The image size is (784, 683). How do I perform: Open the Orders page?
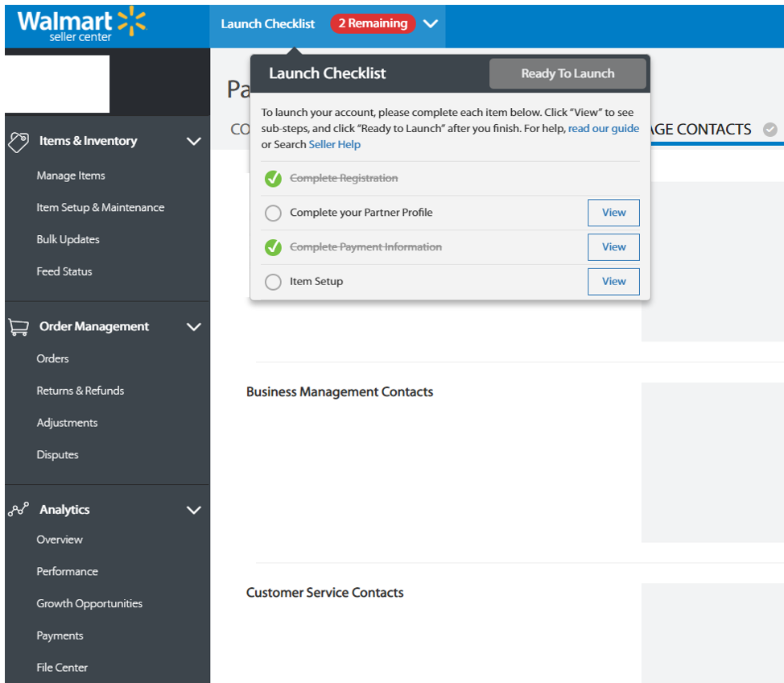tap(52, 358)
